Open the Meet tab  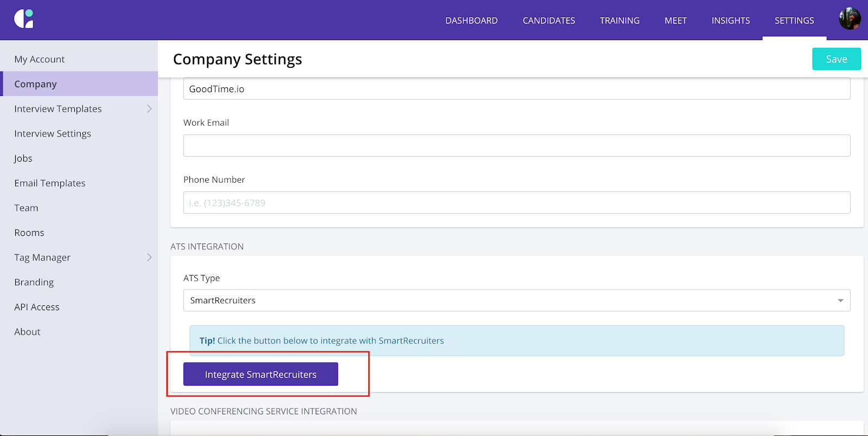click(x=675, y=21)
